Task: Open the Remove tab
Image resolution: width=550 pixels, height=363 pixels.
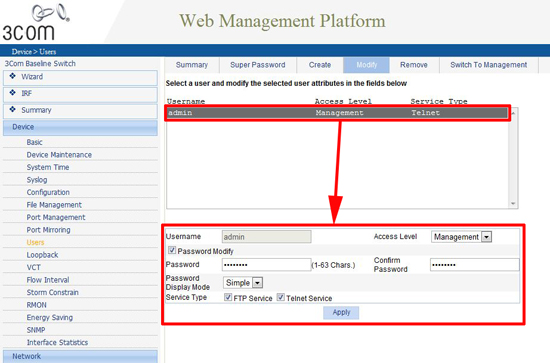Action: 414,65
